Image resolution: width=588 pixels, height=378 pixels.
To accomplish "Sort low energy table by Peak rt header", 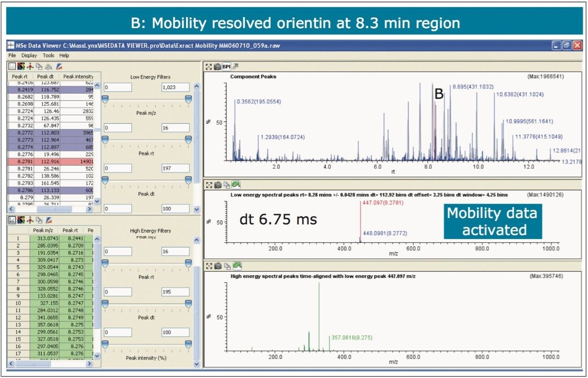I will pyautogui.click(x=19, y=76).
